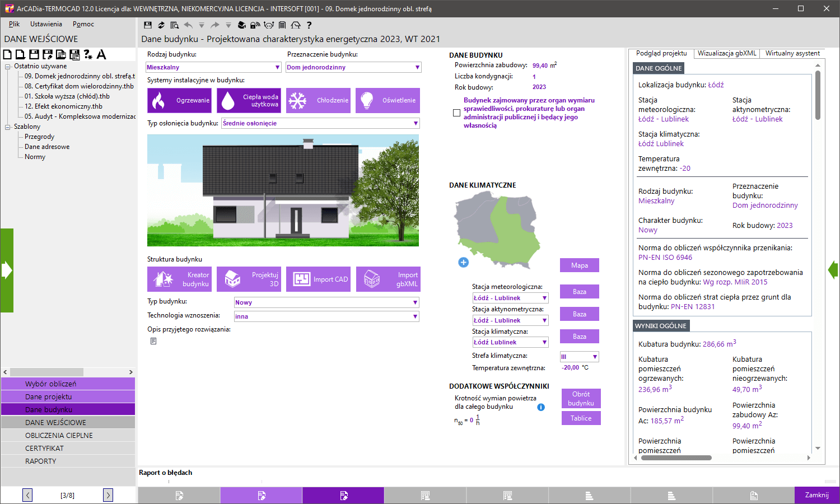Click the Mapa button near the climate map
The width and height of the screenshot is (840, 504).
(x=579, y=264)
